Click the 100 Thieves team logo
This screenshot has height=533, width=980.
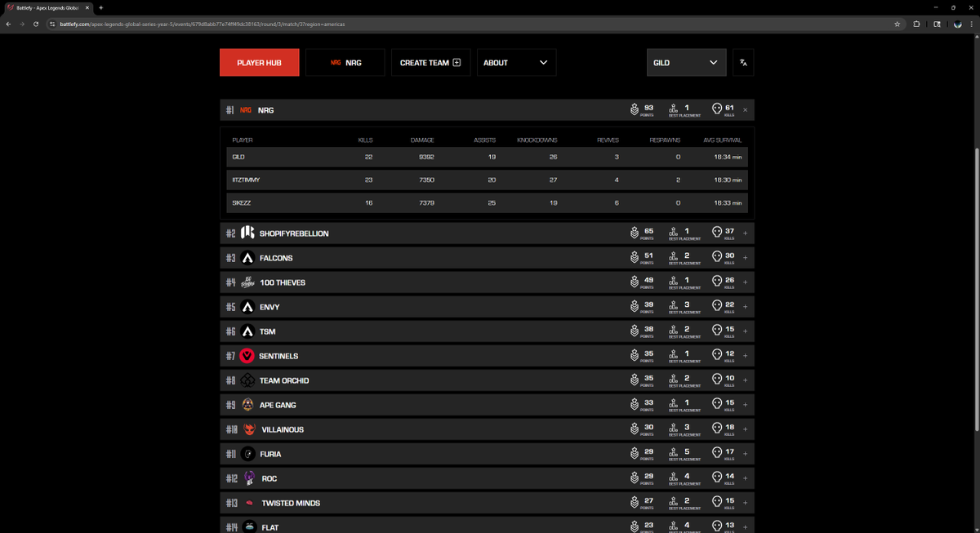point(247,282)
